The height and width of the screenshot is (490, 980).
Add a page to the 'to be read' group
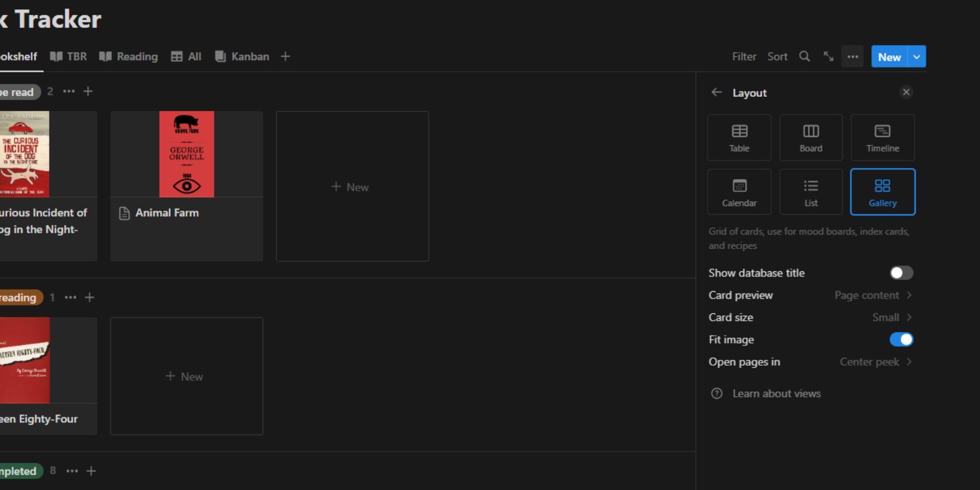tap(88, 92)
